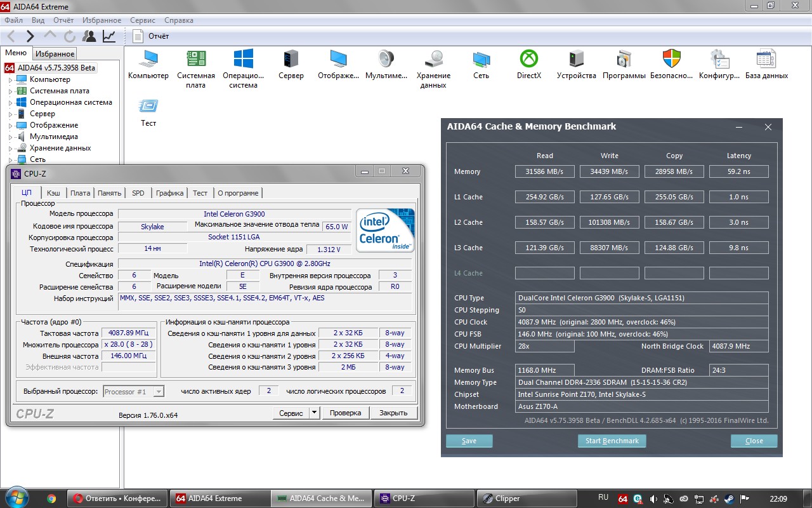Image resolution: width=812 pixels, height=508 pixels.
Task: Open the Вид menu
Action: tap(38, 20)
